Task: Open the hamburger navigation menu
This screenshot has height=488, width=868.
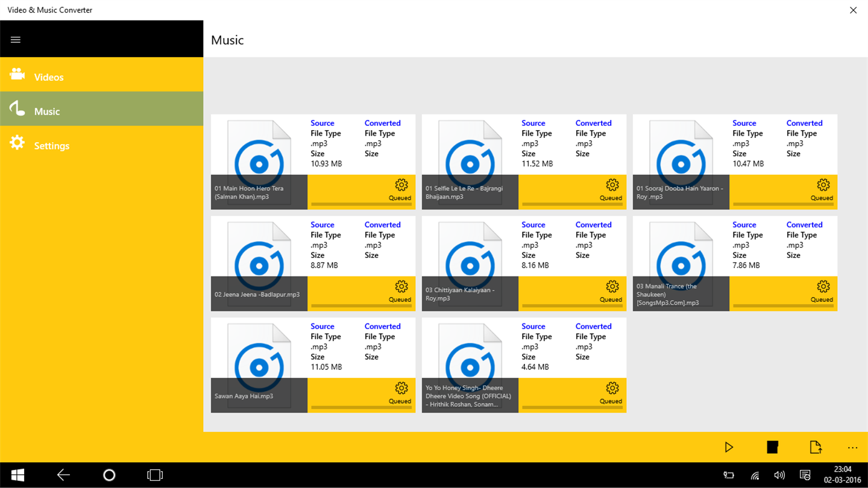Action: [x=16, y=40]
